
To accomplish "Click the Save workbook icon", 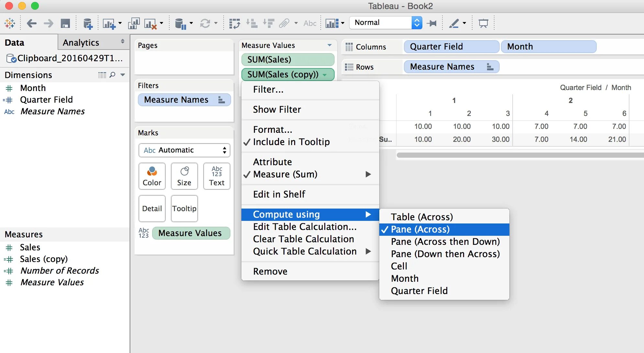I will (65, 23).
